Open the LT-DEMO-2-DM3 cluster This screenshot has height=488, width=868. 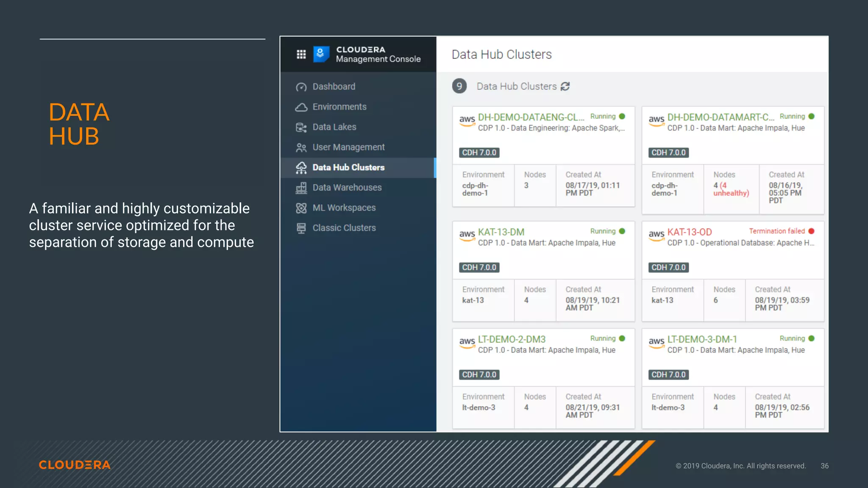512,339
